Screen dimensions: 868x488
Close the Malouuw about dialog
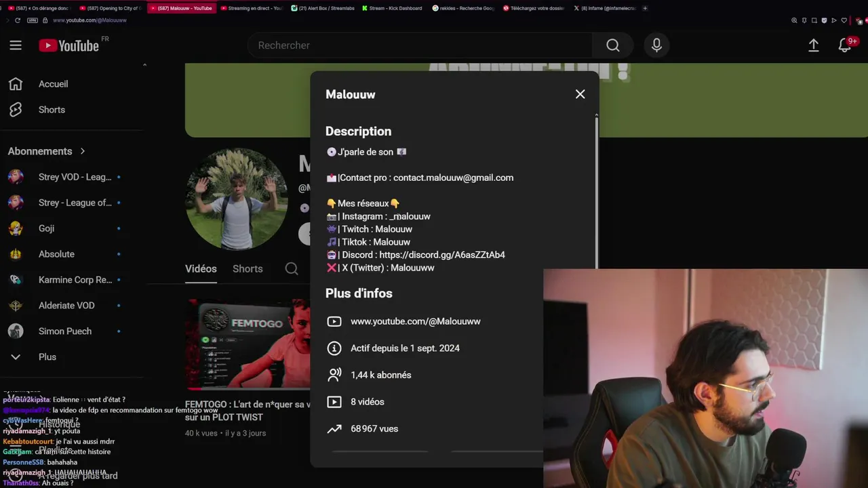[580, 94]
